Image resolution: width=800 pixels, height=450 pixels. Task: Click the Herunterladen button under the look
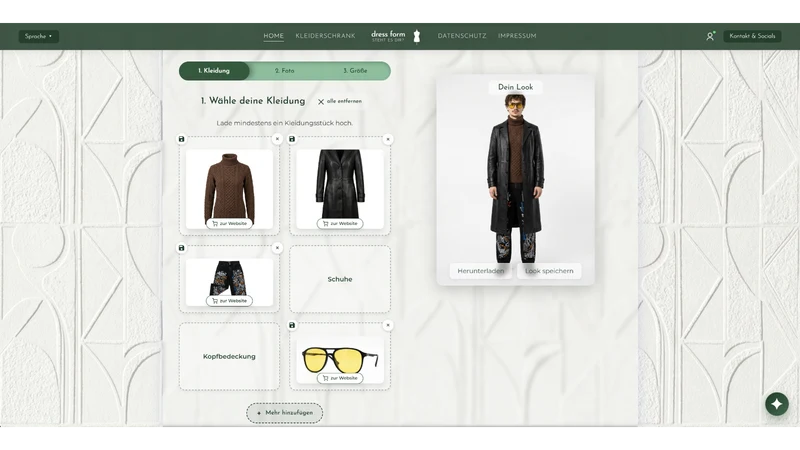pos(481,271)
